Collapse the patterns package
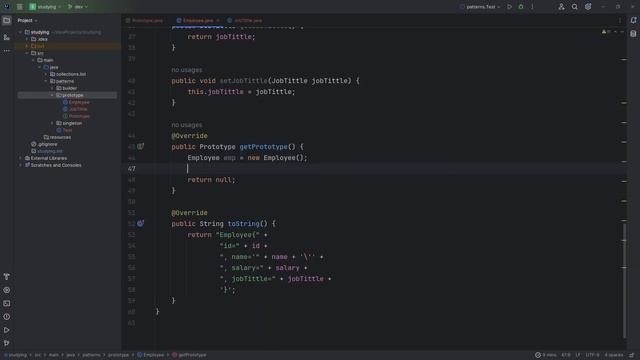This screenshot has width=640, height=360. tap(46, 81)
